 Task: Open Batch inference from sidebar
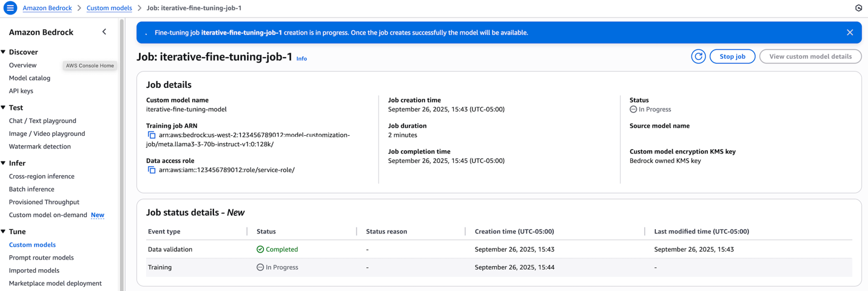pyautogui.click(x=32, y=189)
